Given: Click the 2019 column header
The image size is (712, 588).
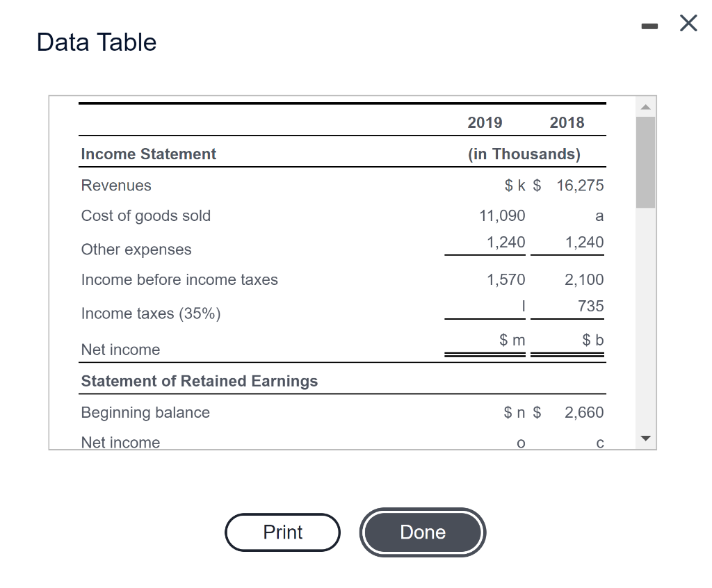Looking at the screenshot, I should coord(485,122).
